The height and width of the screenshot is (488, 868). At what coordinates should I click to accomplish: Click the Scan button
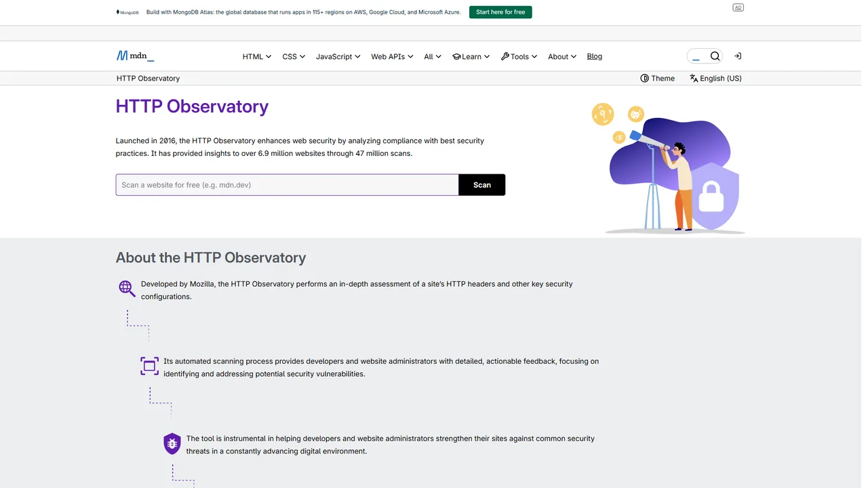(x=482, y=185)
